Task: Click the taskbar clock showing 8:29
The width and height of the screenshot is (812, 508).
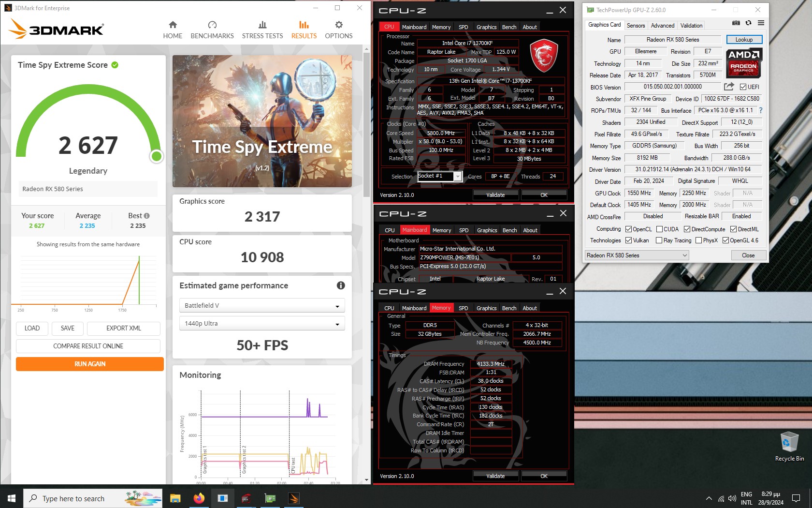Action: pos(770,498)
